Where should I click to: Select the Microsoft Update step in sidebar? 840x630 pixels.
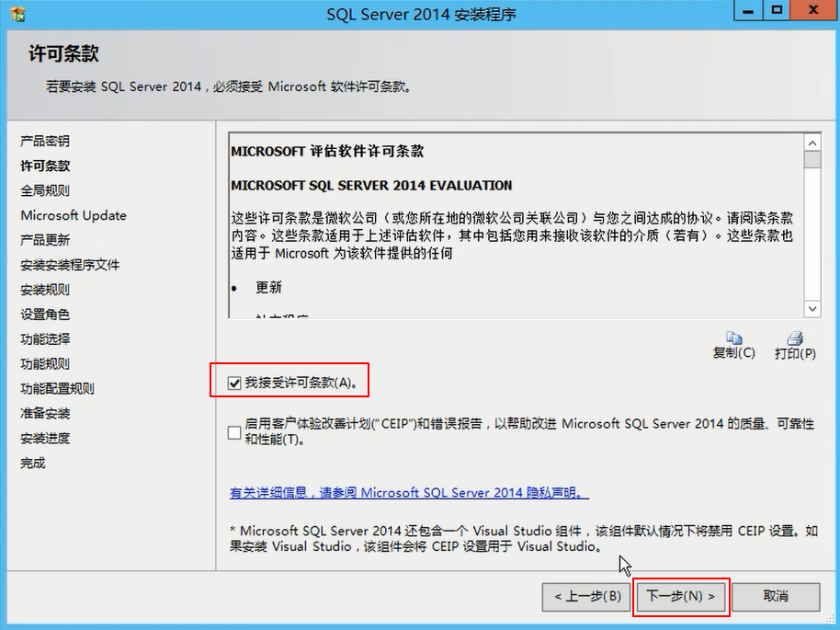(x=74, y=215)
